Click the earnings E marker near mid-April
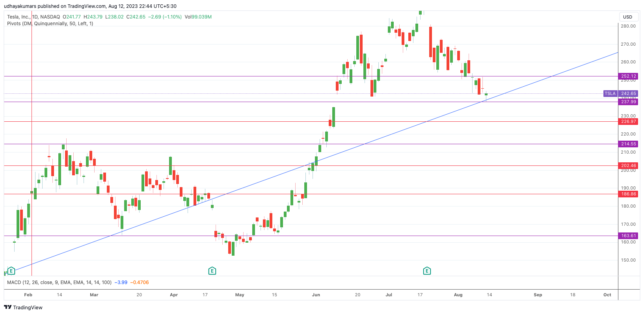The height and width of the screenshot is (314, 644). tap(212, 271)
